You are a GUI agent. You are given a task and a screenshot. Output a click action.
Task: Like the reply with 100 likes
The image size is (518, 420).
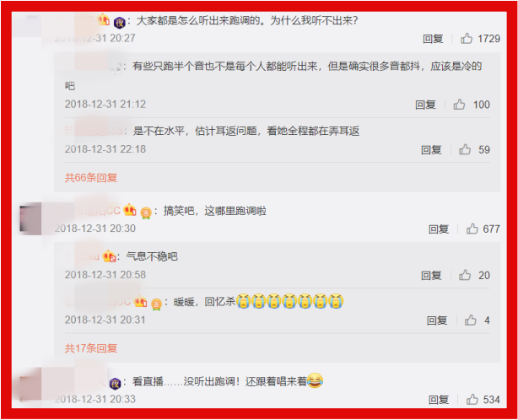pyautogui.click(x=459, y=105)
